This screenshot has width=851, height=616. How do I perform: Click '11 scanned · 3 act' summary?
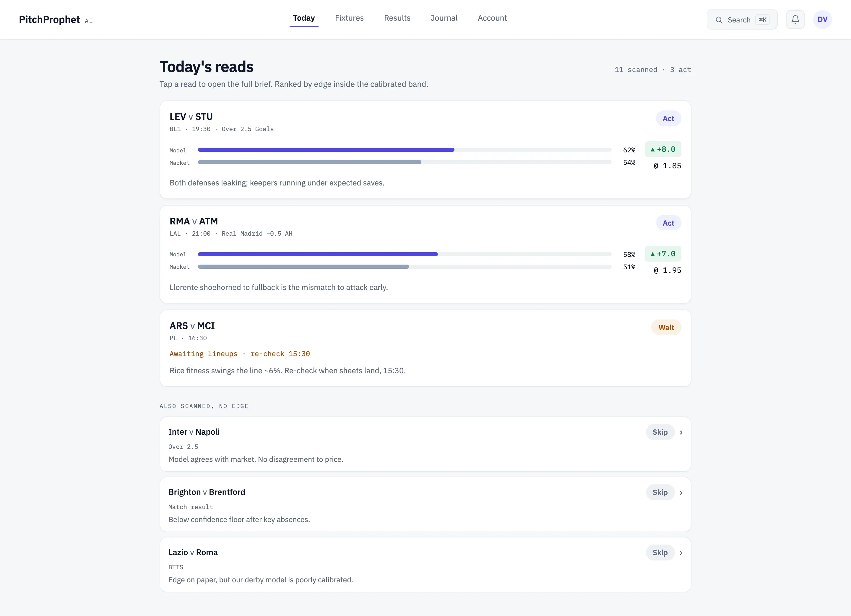click(x=652, y=70)
